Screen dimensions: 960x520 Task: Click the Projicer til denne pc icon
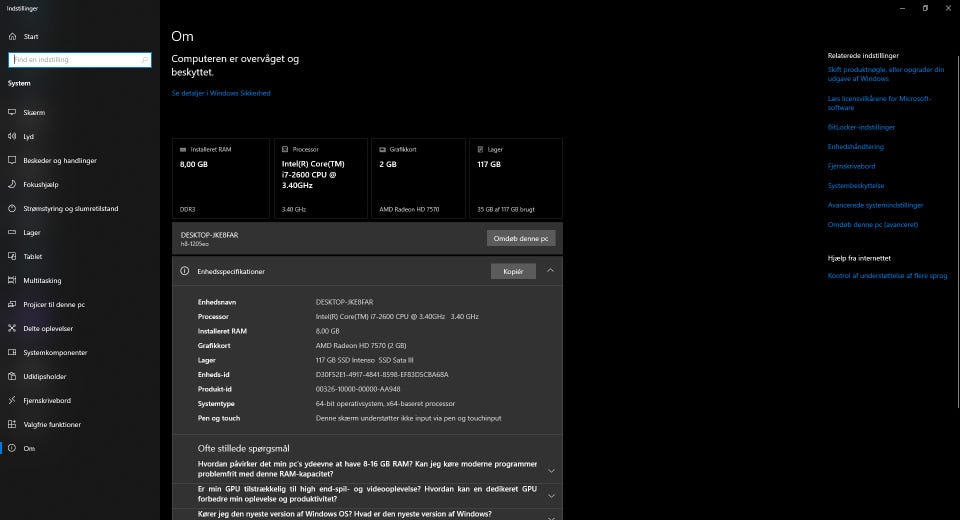[12, 304]
